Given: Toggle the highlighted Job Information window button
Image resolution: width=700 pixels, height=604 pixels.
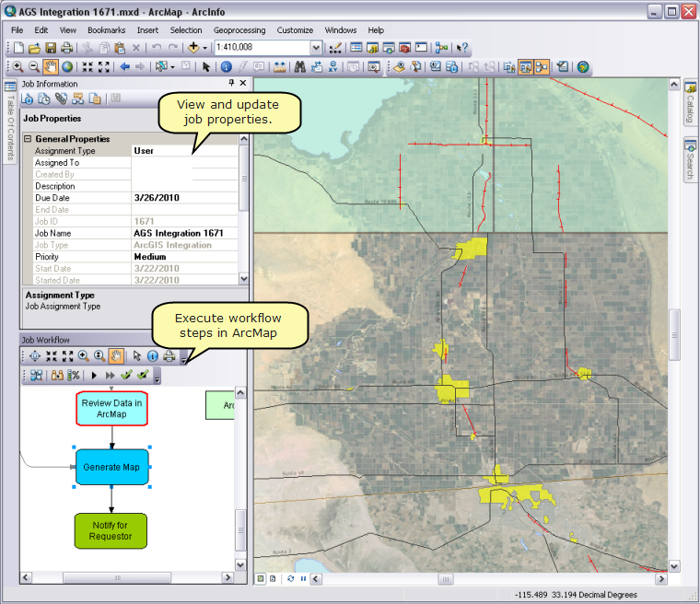Looking at the screenshot, I should pos(525,67).
